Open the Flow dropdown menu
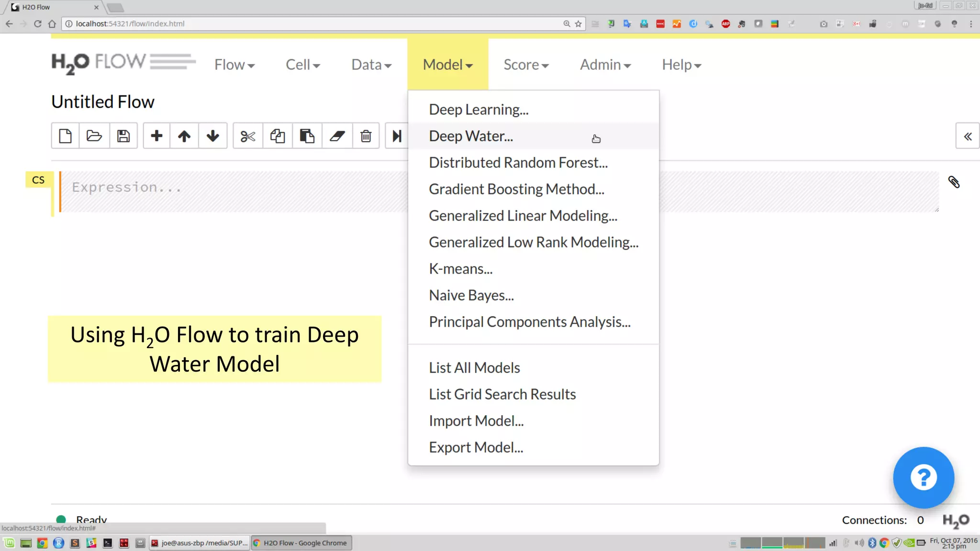This screenshot has height=551, width=980. (x=234, y=65)
